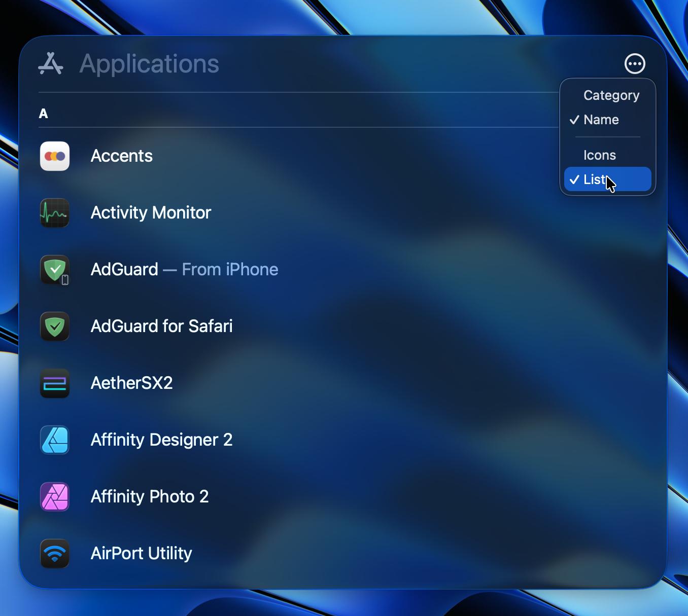The width and height of the screenshot is (688, 616).
Task: Launch Activity Monitor via its icon
Action: click(x=54, y=213)
